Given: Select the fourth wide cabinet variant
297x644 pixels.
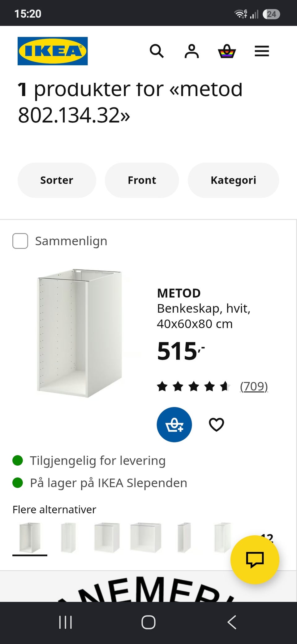Looking at the screenshot, I should pyautogui.click(x=145, y=538).
